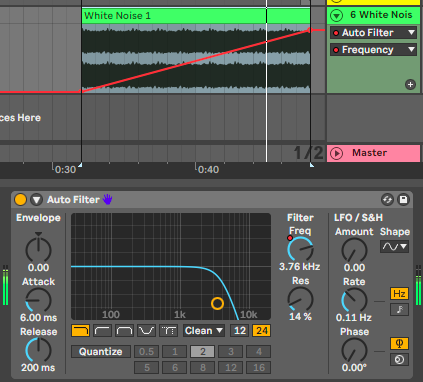Click the LFO Phase knob

(x=354, y=350)
